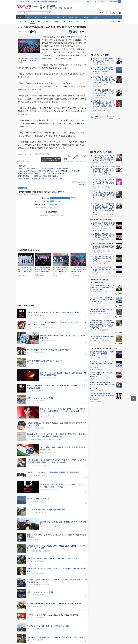Open 購入履歴

pos(112,13)
